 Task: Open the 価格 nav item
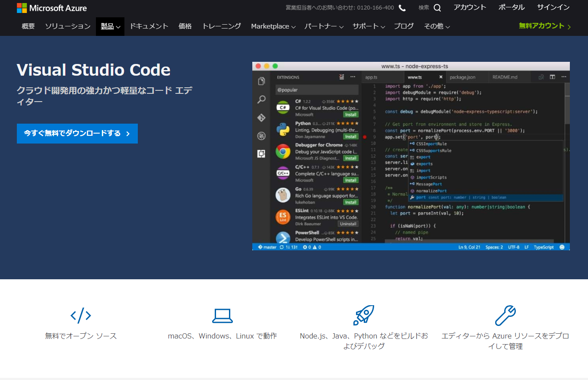(x=185, y=26)
